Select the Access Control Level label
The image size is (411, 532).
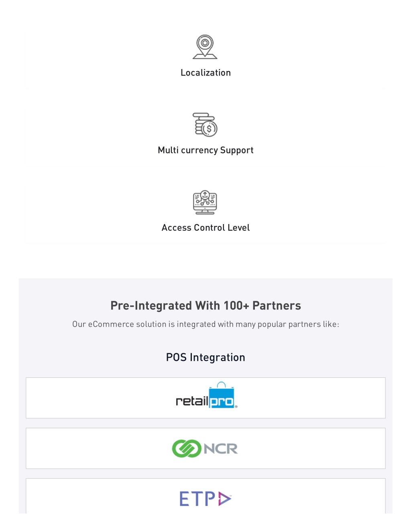pyautogui.click(x=205, y=228)
